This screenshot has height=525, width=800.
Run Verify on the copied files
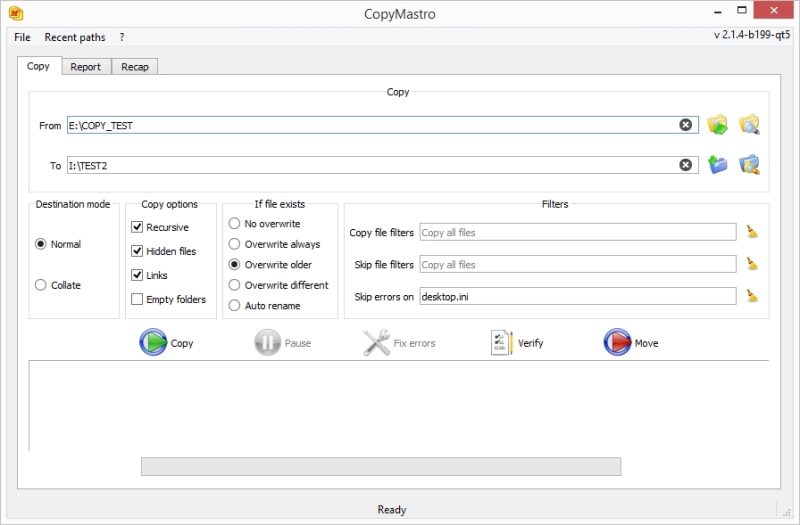click(516, 342)
